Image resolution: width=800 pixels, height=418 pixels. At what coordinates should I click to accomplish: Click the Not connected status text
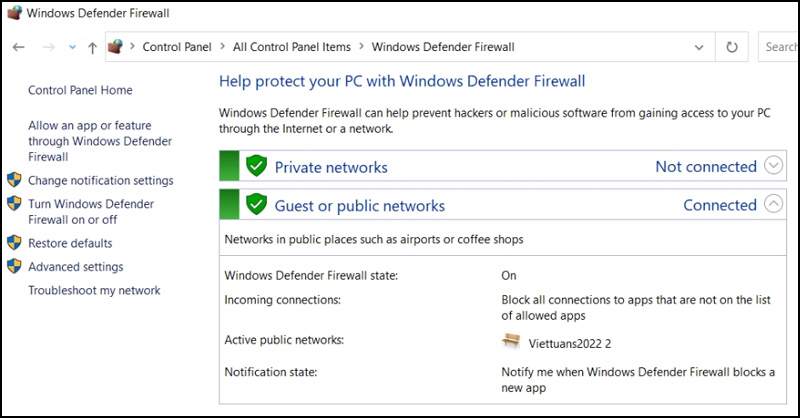click(706, 166)
